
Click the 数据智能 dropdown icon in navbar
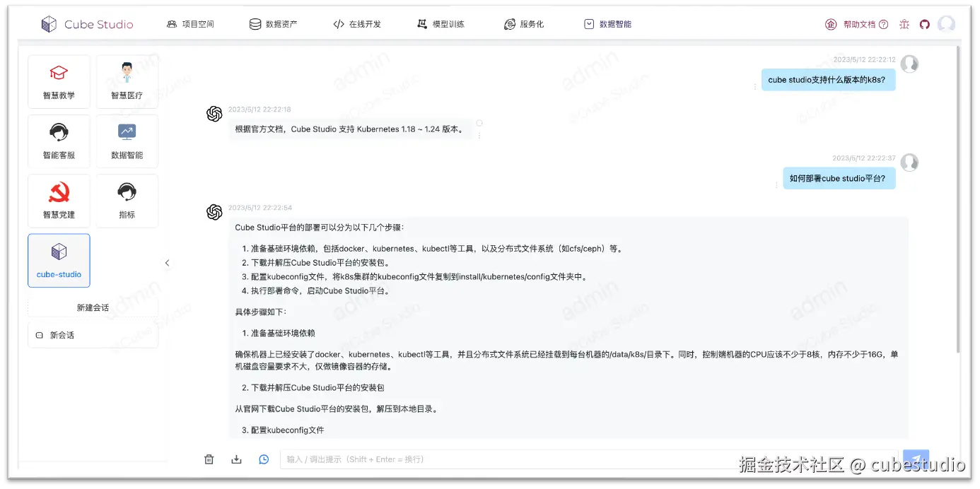click(589, 24)
